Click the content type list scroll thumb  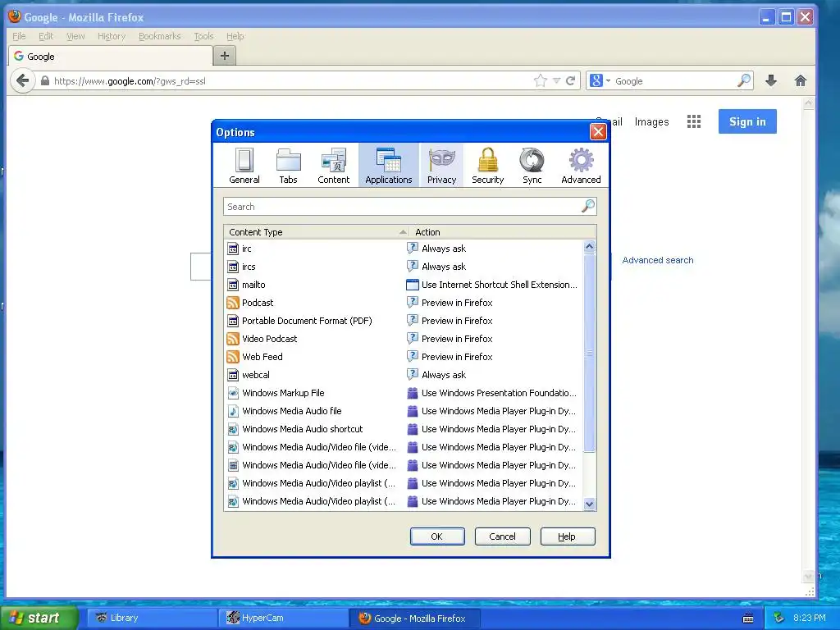tap(589, 353)
